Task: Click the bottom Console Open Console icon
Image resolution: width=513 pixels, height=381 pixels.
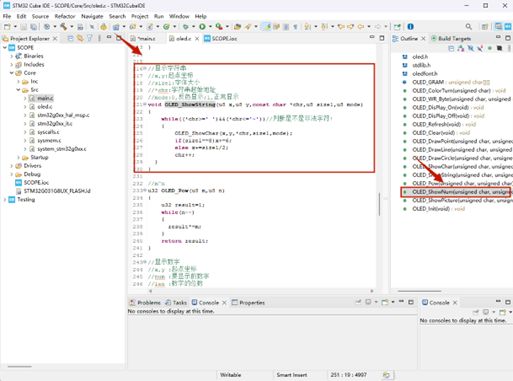Action: click(385, 302)
